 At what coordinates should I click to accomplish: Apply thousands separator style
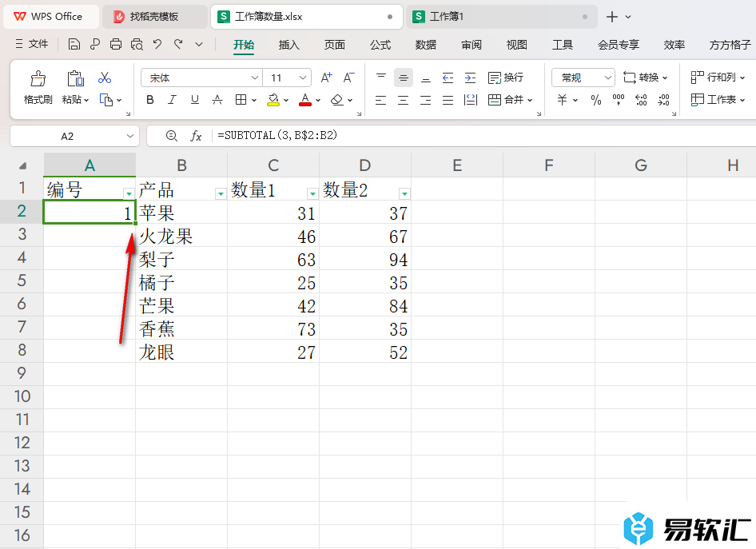click(618, 100)
